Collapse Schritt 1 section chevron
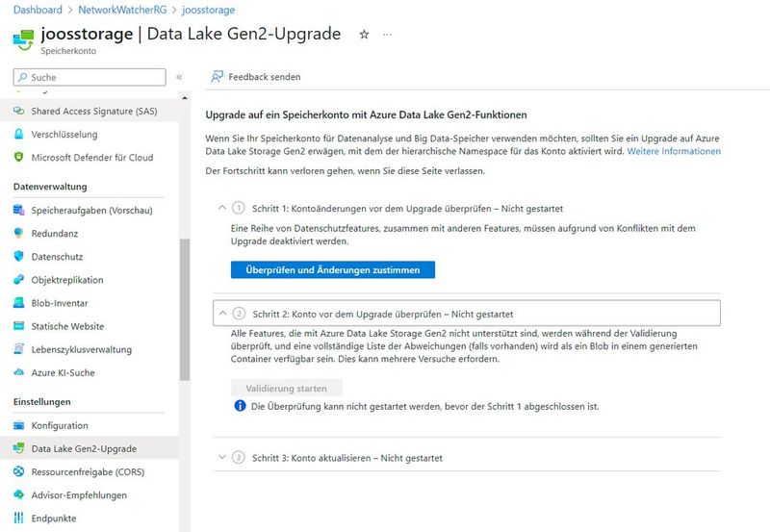770x532 pixels. coord(222,208)
